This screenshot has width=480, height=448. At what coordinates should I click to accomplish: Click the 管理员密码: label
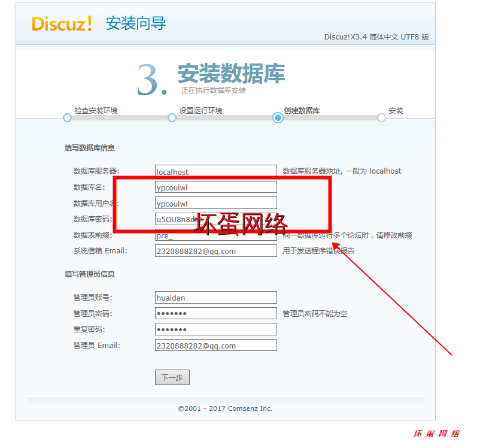(x=93, y=313)
